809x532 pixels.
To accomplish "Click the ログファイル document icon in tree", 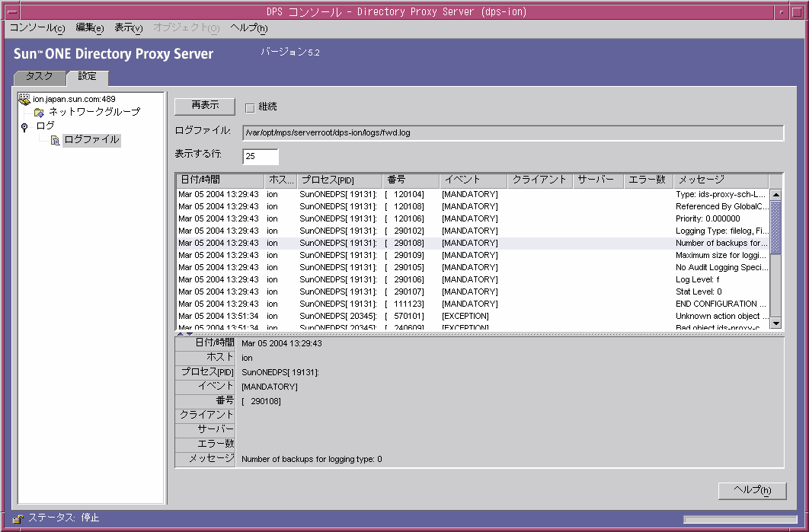I will click(x=55, y=140).
